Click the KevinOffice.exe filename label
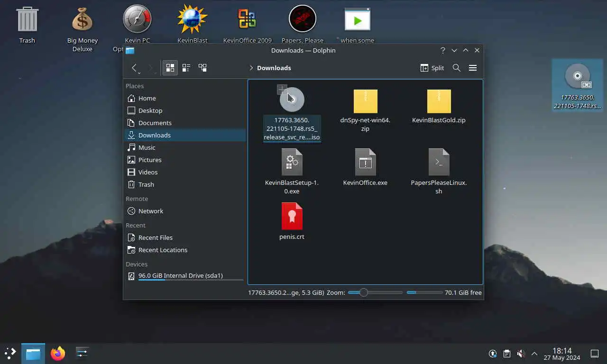This screenshot has height=364, width=607. click(x=365, y=182)
